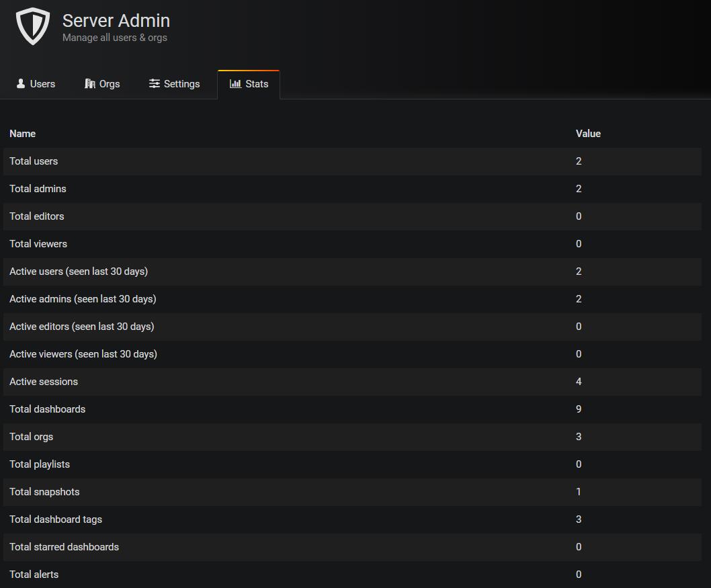Select the Total snapshots row
Screen dimensions: 711x588
point(44,492)
